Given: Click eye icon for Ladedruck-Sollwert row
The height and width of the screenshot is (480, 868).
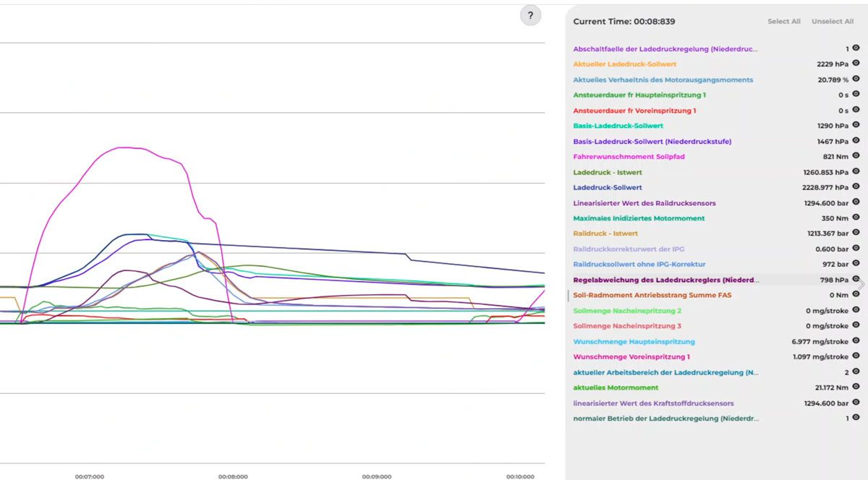Looking at the screenshot, I should [856, 187].
